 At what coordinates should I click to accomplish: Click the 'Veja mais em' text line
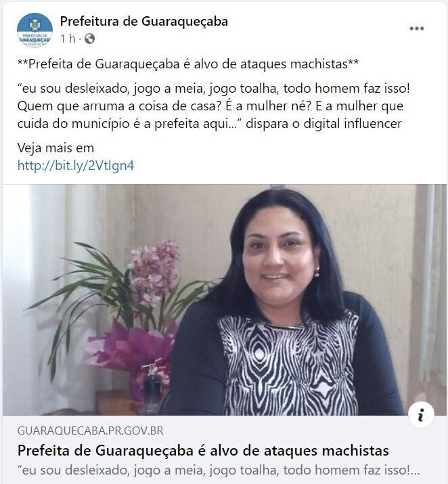[x=55, y=148]
